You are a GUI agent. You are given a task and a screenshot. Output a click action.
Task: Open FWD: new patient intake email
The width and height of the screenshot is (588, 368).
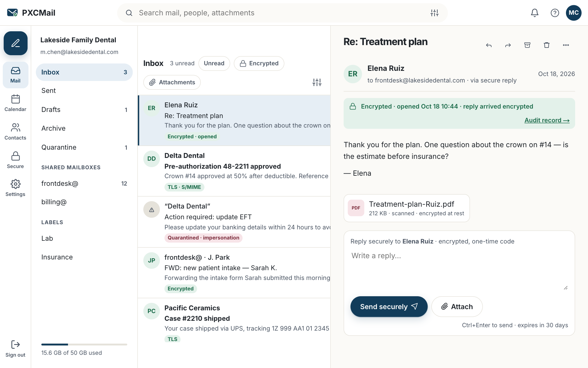(x=234, y=273)
